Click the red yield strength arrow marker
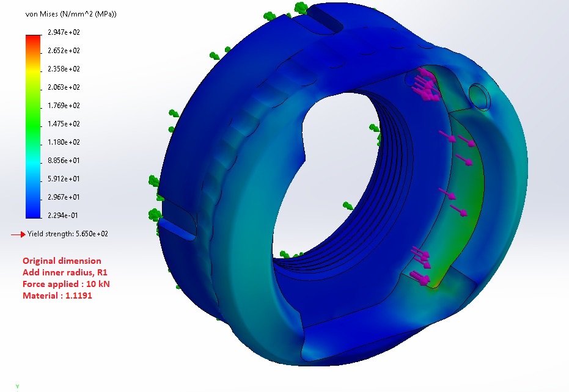Image resolution: width=569 pixels, height=392 pixels. [x=18, y=234]
